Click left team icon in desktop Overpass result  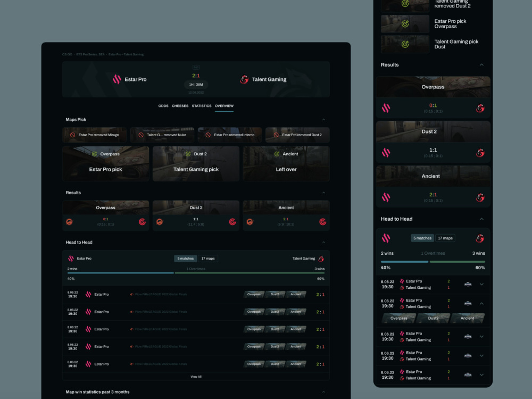[x=70, y=222]
